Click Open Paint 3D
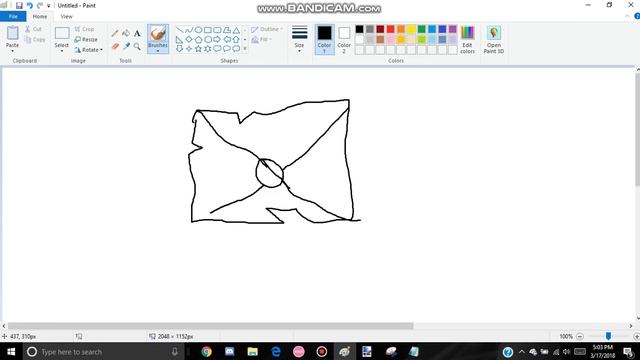The height and width of the screenshot is (360, 640). (493, 40)
